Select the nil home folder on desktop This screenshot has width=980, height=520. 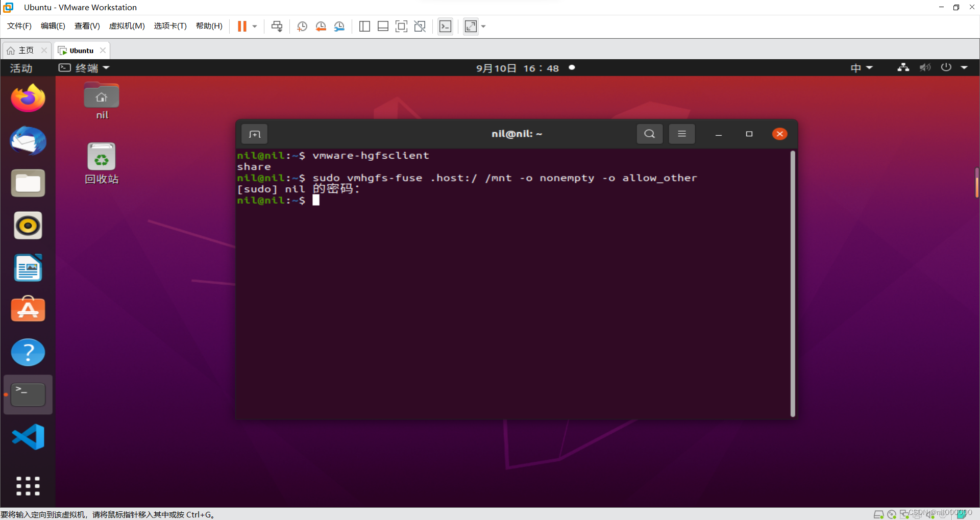[102, 101]
